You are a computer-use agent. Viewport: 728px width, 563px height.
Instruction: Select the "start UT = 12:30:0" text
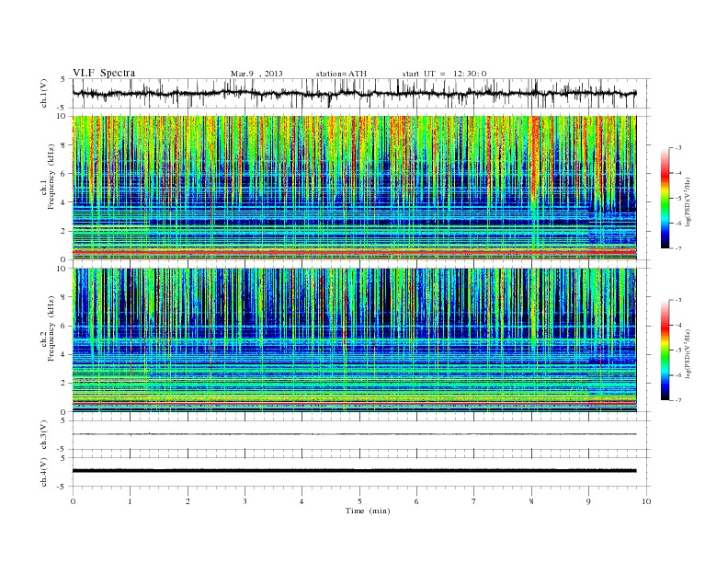click(444, 74)
